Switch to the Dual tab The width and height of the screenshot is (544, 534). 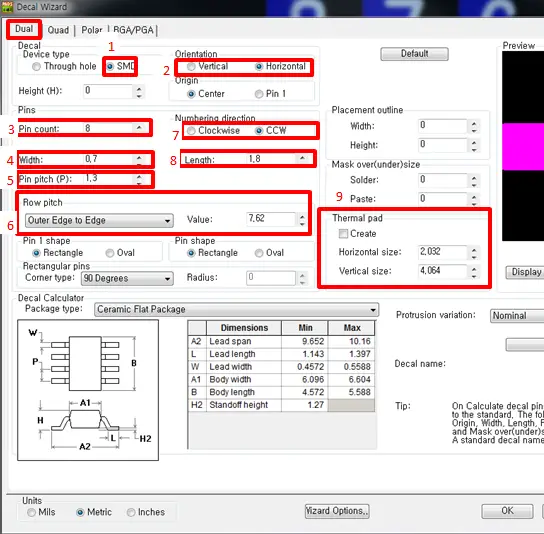[x=24, y=29]
